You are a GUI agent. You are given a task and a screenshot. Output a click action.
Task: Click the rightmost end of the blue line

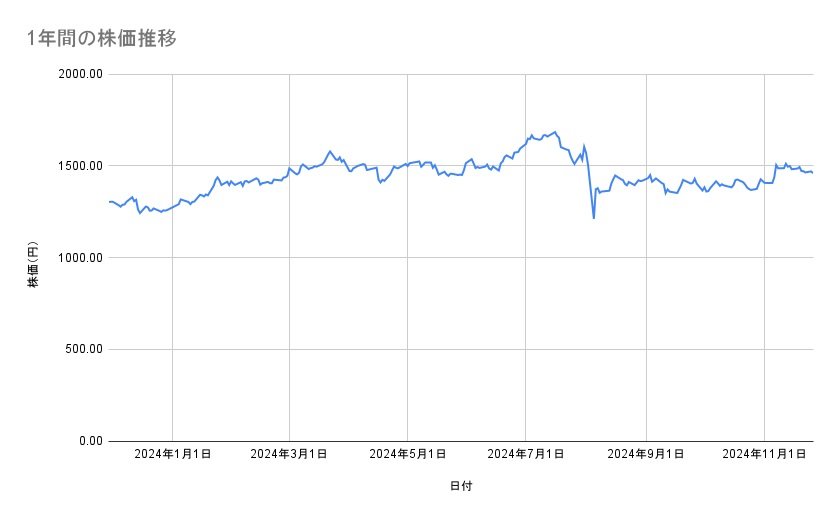pos(812,173)
